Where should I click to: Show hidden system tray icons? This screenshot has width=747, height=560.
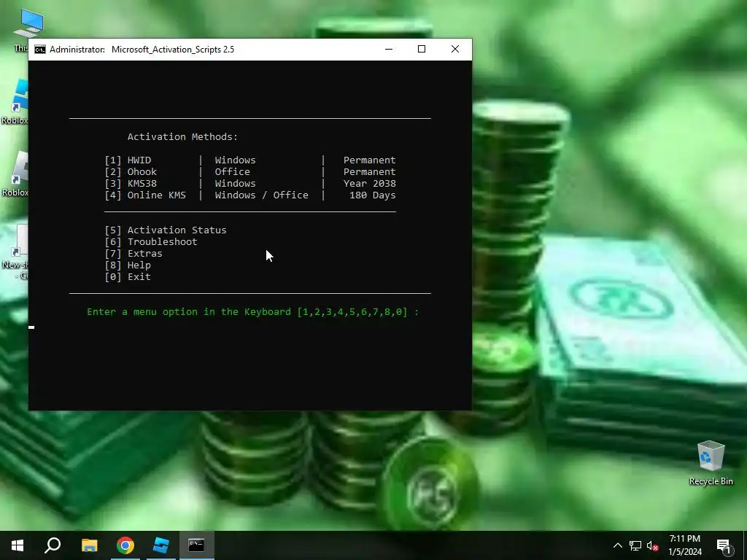(617, 545)
